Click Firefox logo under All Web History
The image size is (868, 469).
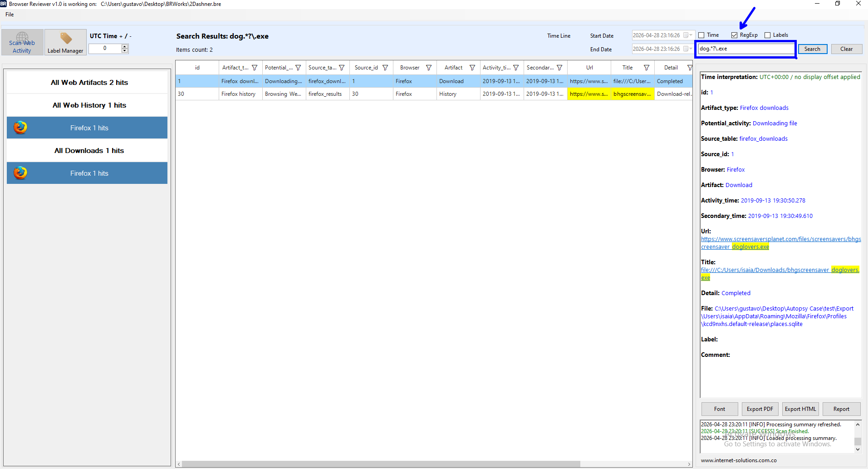point(20,128)
